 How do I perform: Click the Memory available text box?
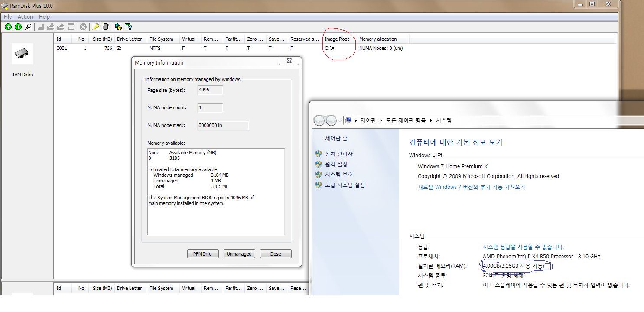tap(216, 192)
